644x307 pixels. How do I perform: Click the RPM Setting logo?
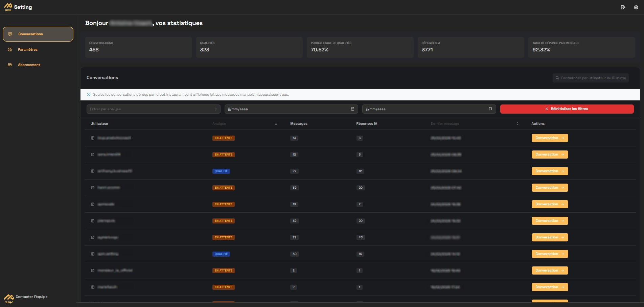click(18, 7)
